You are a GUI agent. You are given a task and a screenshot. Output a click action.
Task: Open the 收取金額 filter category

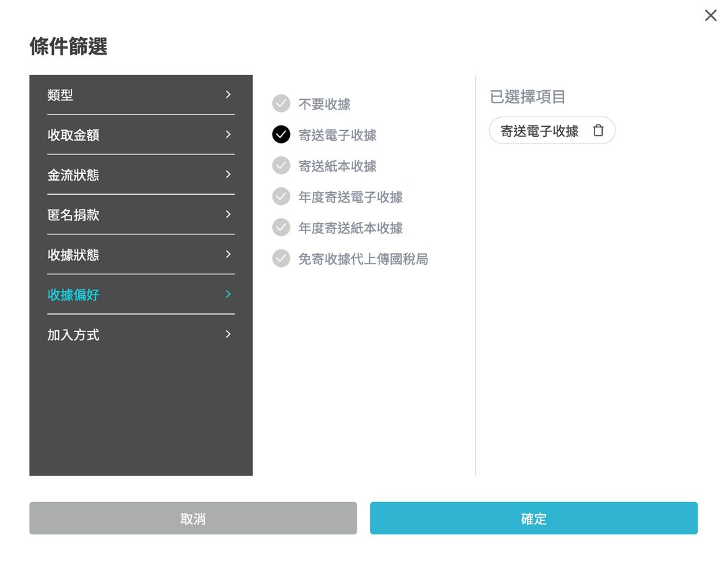tap(141, 135)
